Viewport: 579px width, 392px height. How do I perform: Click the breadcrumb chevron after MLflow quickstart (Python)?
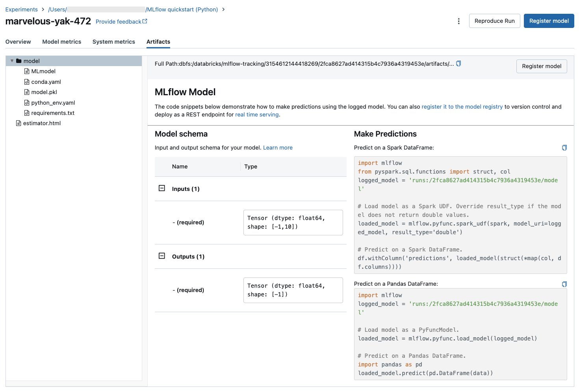(223, 9)
